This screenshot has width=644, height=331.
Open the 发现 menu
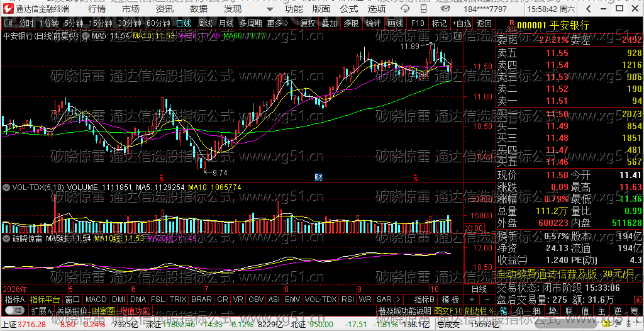point(233,9)
